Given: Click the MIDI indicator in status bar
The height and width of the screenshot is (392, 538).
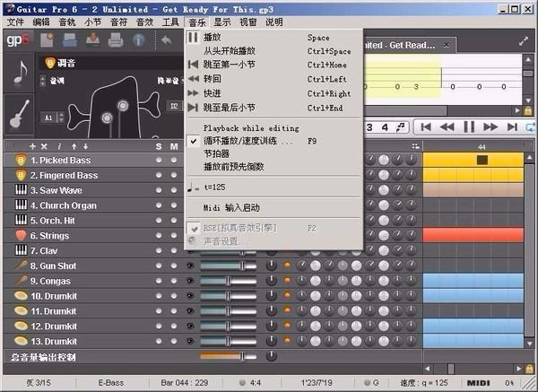Looking at the screenshot, I should (478, 383).
